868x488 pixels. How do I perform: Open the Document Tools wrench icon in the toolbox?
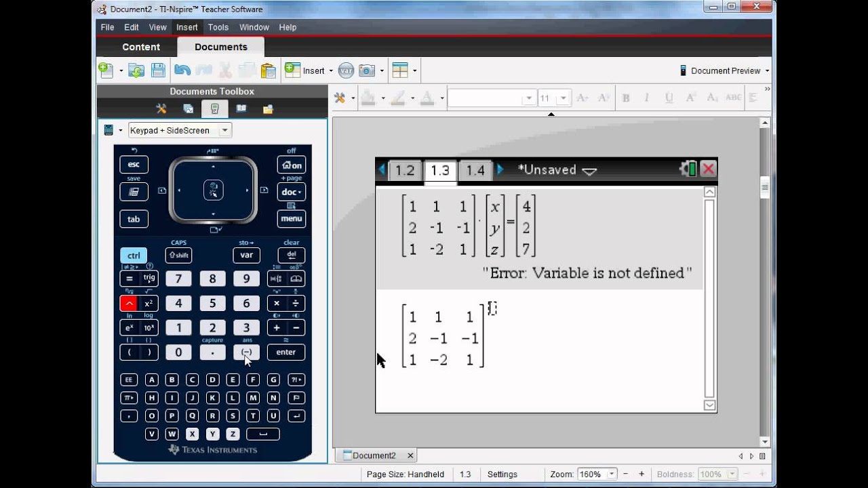click(x=161, y=108)
